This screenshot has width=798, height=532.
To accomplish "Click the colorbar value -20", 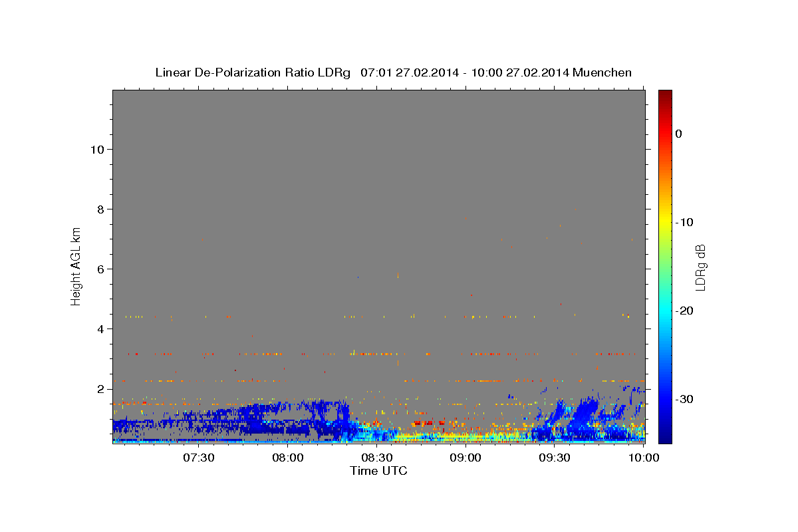I will tap(683, 311).
